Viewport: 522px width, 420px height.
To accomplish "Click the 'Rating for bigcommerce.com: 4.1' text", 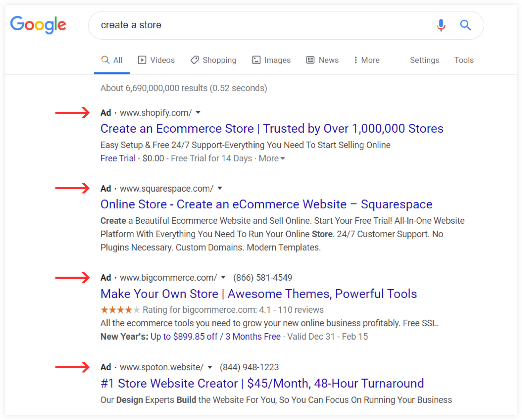I will pos(207,310).
